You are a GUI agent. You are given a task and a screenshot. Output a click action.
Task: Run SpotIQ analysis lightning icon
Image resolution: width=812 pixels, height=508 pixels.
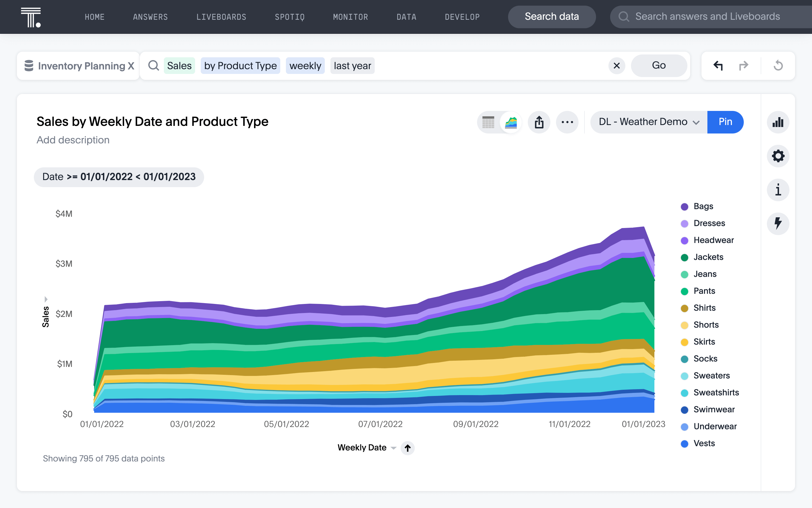778,224
